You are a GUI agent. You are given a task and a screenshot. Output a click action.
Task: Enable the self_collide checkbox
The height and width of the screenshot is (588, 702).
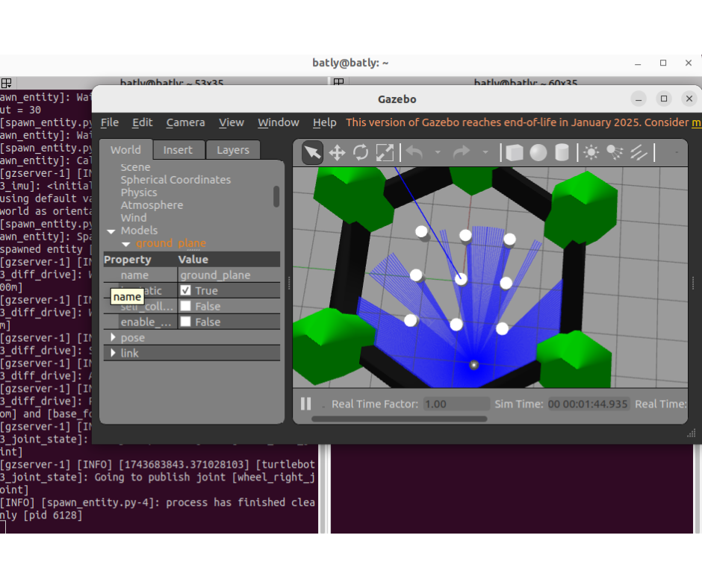(186, 306)
